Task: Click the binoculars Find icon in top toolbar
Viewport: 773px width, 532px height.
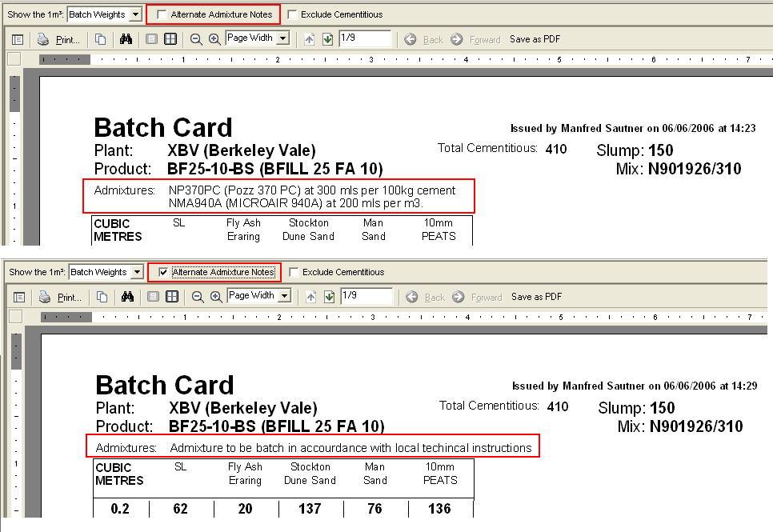Action: click(126, 39)
